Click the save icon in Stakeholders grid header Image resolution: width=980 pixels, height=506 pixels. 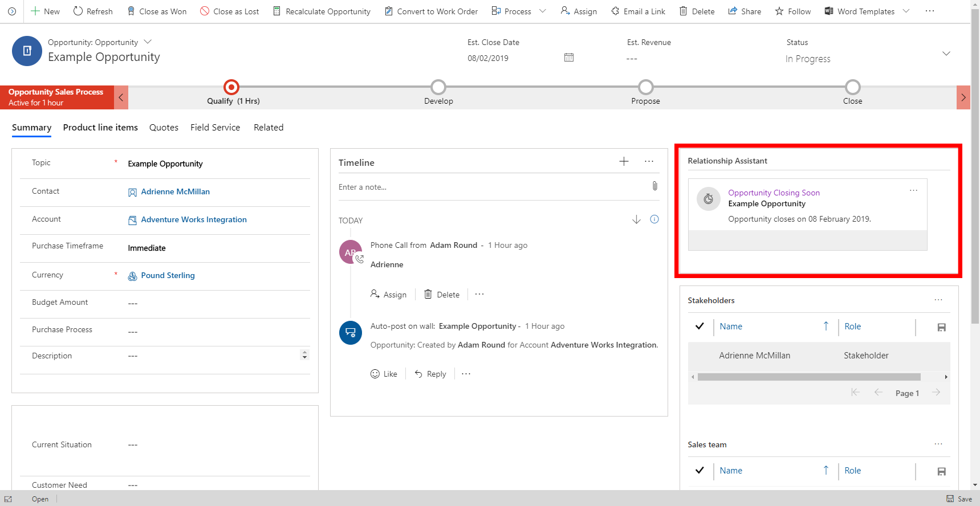941,327
